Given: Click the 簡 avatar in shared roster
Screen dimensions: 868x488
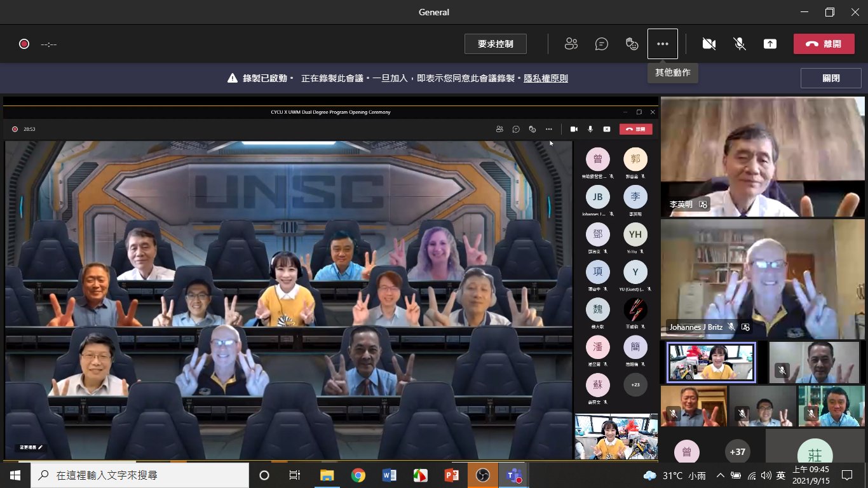Looking at the screenshot, I should click(x=635, y=348).
